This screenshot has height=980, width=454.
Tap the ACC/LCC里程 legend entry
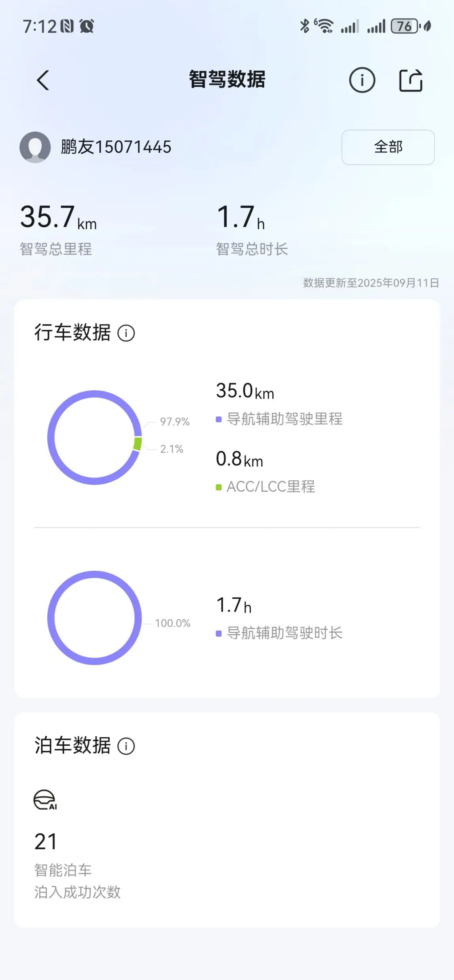pyautogui.click(x=266, y=487)
